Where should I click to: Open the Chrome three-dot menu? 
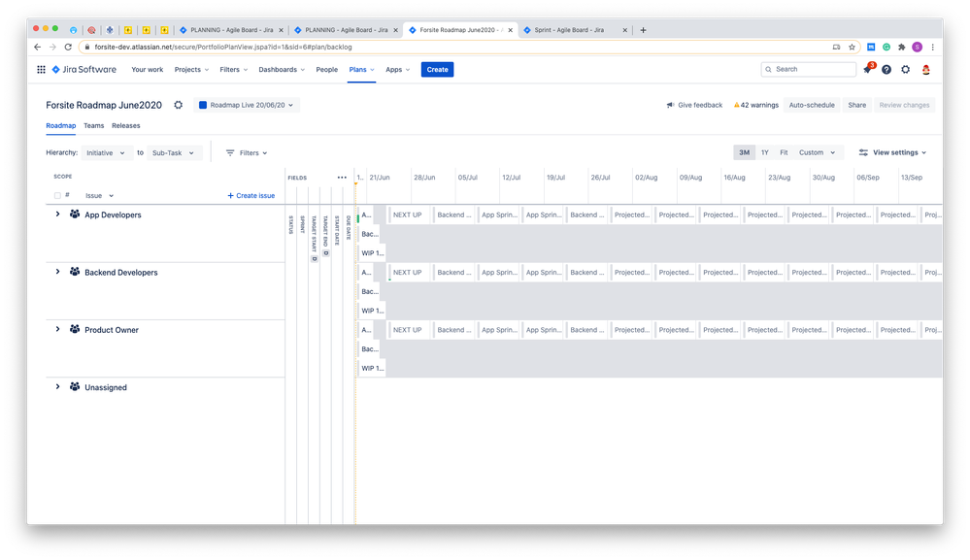[933, 47]
